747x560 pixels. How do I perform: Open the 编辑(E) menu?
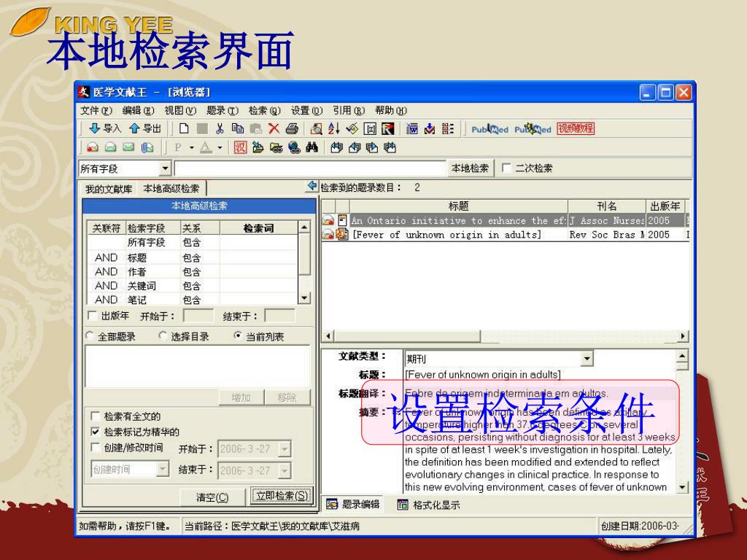[138, 111]
